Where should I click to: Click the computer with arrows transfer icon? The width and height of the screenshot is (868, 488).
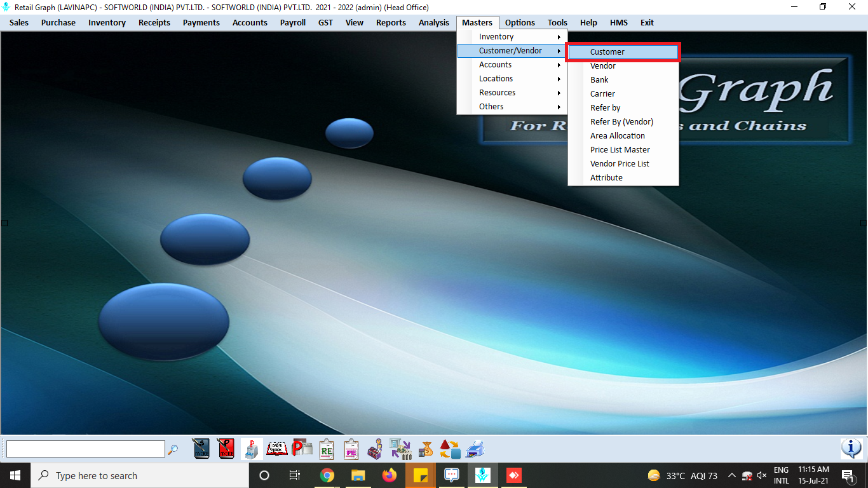pyautogui.click(x=400, y=449)
